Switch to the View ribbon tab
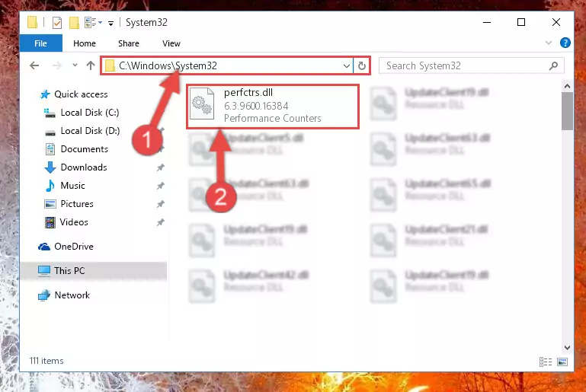The height and width of the screenshot is (392, 586). 171,43
